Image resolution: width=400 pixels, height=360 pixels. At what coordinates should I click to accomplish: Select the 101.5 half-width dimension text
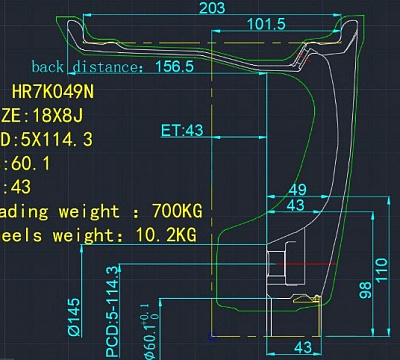point(266,24)
